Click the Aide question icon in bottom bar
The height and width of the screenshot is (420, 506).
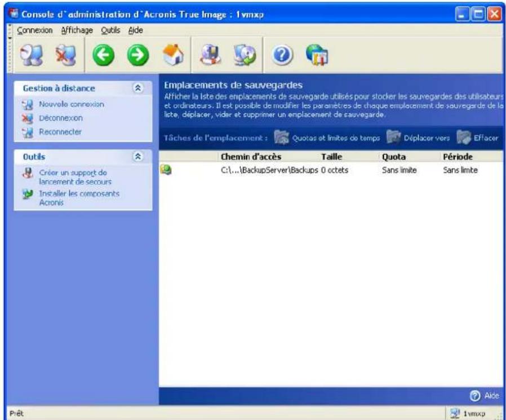(474, 396)
